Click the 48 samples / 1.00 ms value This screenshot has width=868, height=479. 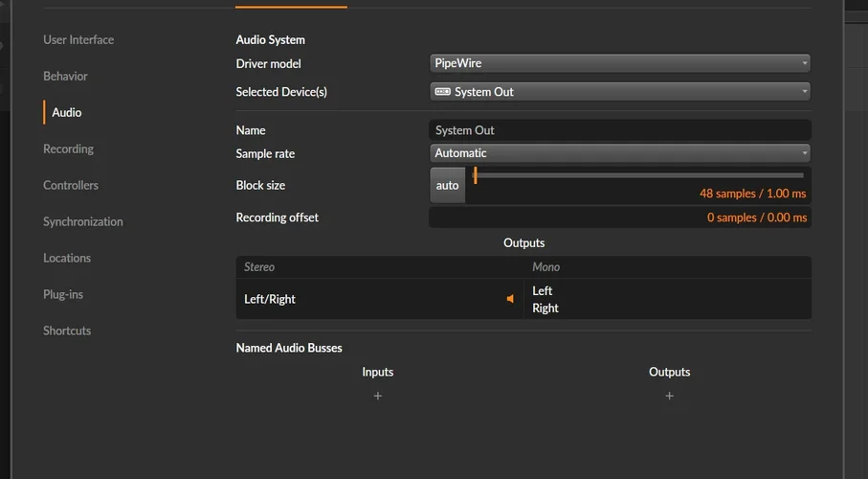pos(752,194)
